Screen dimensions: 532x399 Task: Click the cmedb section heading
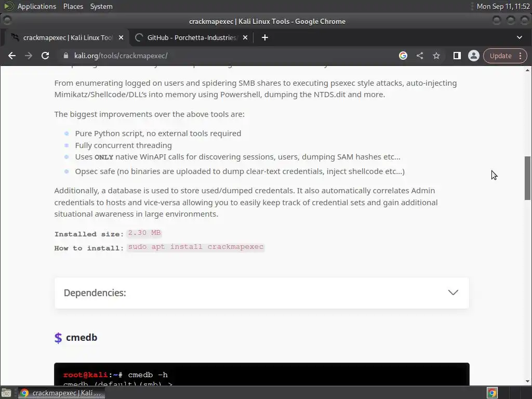pyautogui.click(x=82, y=338)
